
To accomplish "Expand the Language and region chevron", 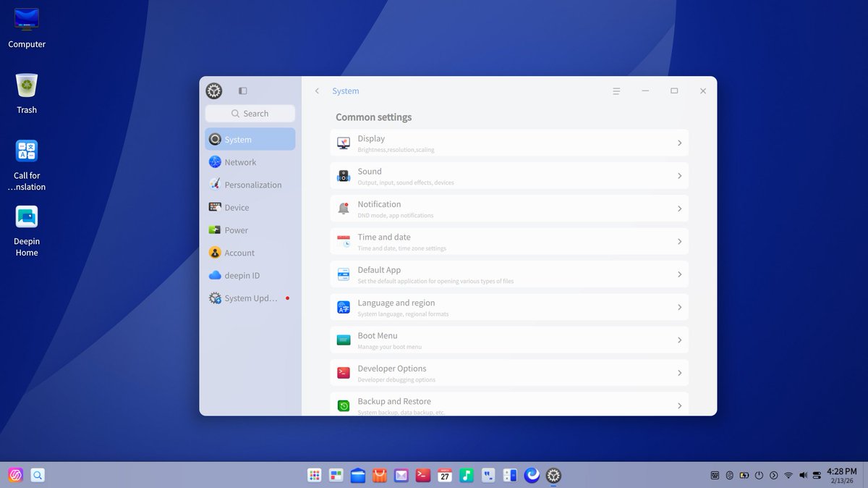I will 678,307.
